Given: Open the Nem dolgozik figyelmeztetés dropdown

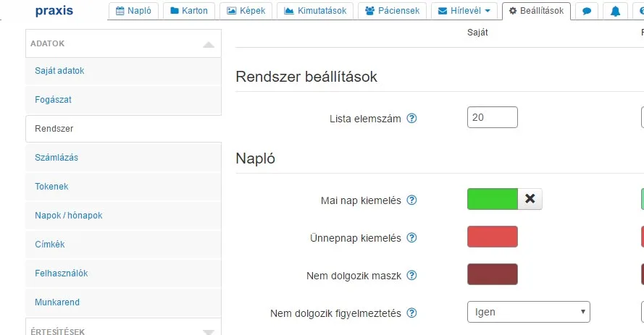Looking at the screenshot, I should pos(529,312).
